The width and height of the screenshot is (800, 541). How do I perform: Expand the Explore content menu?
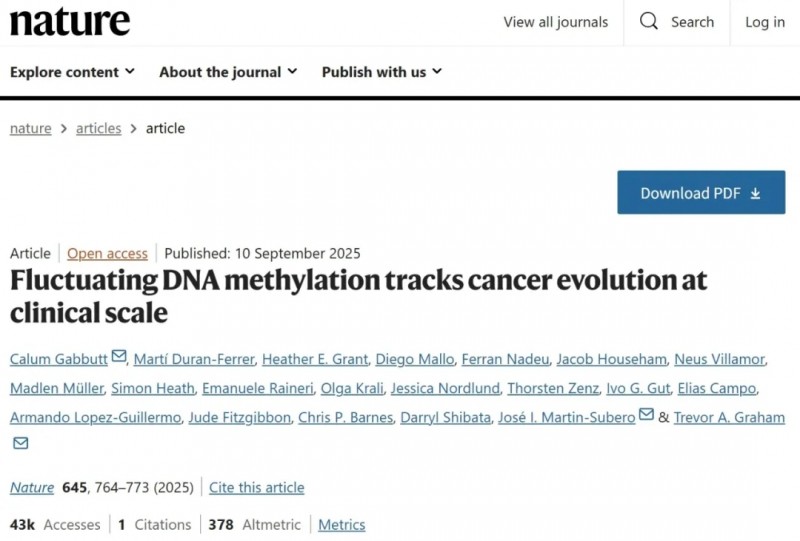coord(72,72)
